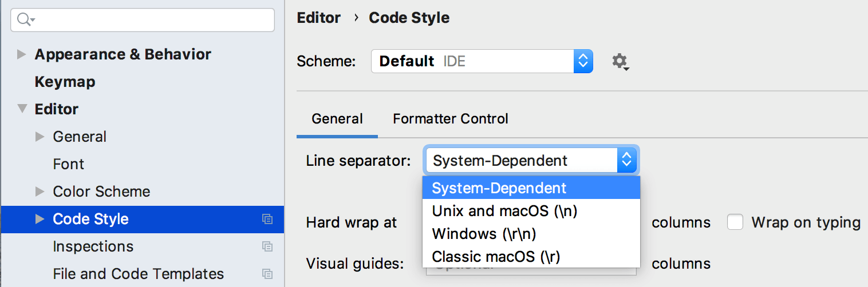Click the search magnifier icon
Screen dimensions: 868x287
tap(24, 20)
